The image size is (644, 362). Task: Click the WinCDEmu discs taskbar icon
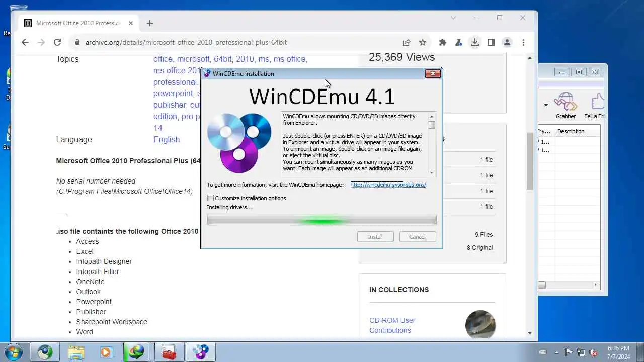[x=201, y=352]
